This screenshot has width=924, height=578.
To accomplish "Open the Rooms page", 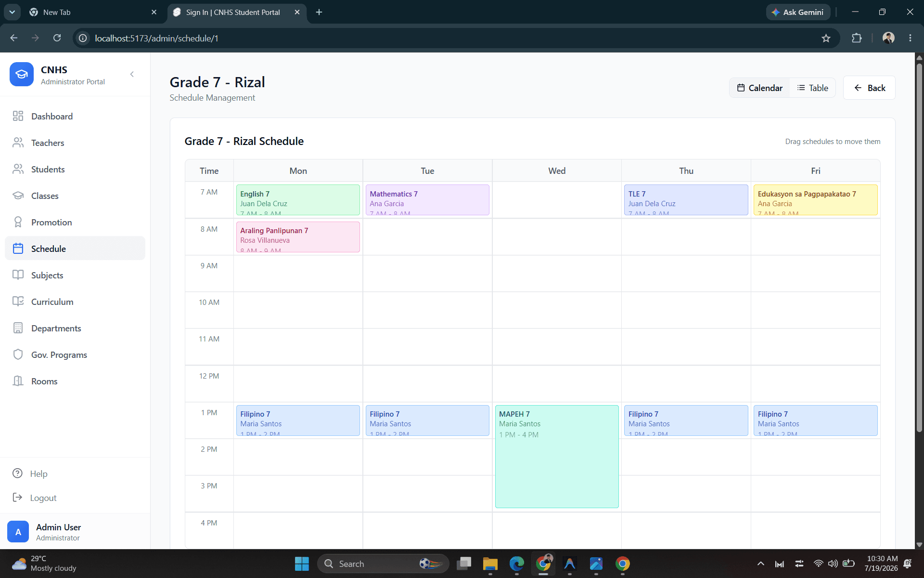I will pos(75,381).
